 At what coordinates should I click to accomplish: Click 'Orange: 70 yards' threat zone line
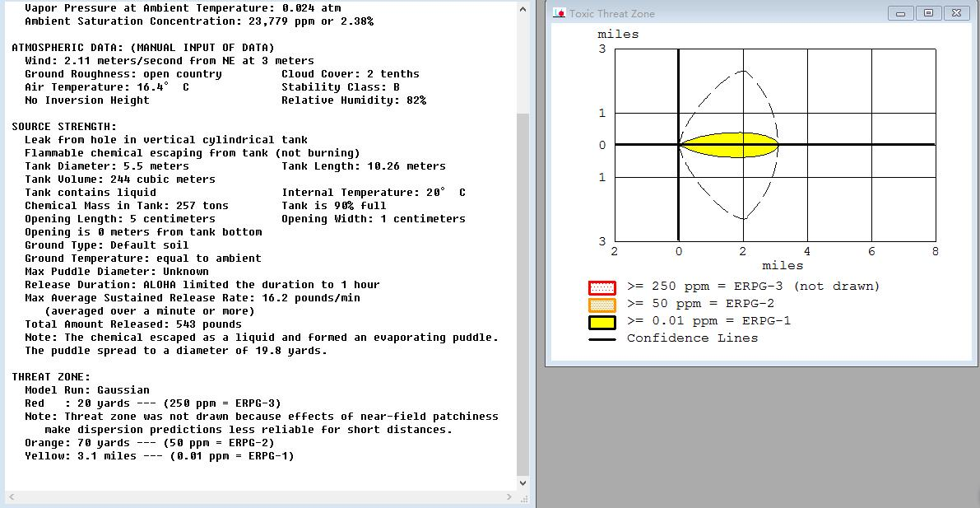click(150, 442)
